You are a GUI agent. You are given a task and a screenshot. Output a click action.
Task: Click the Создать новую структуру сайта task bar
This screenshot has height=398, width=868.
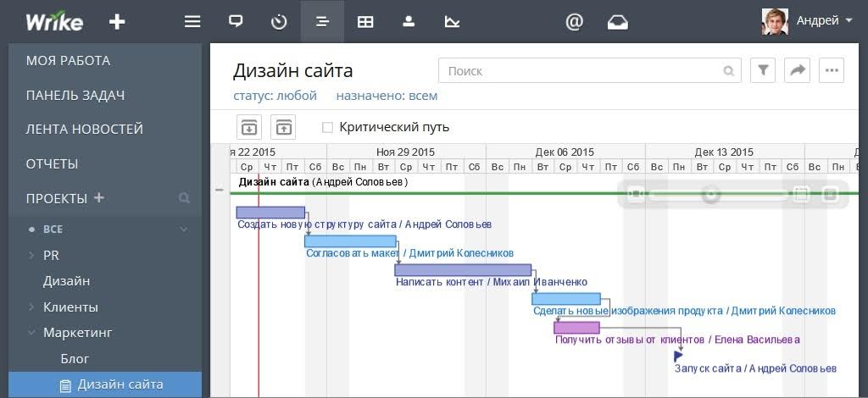(x=270, y=213)
